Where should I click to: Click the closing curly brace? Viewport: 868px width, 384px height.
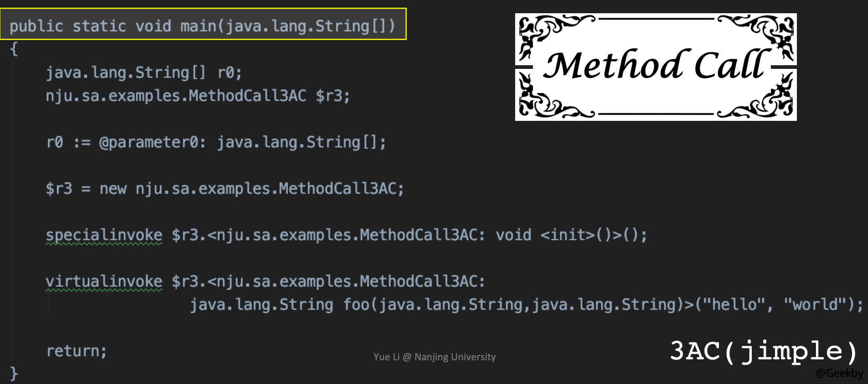click(14, 374)
